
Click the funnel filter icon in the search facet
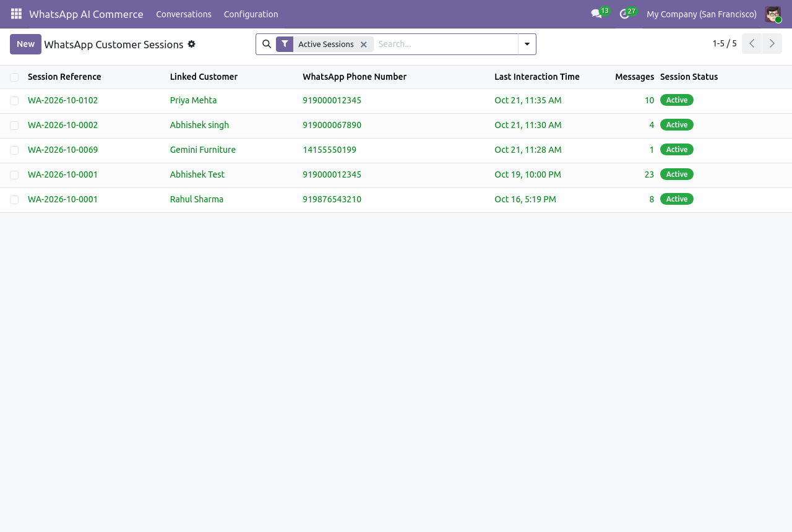click(x=285, y=44)
